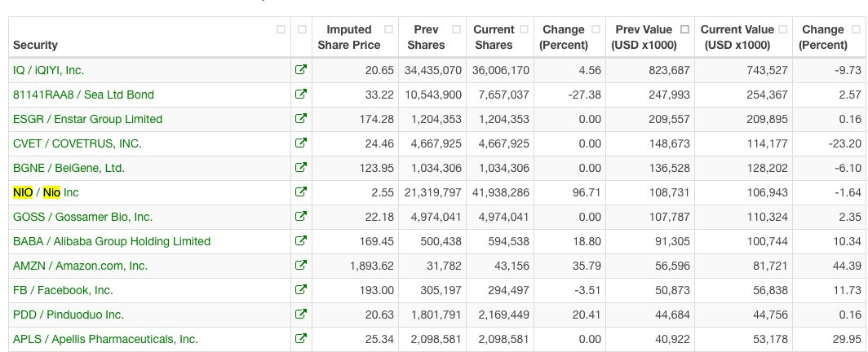The height and width of the screenshot is (352, 868).
Task: Follow the GOSS / Gossamer Bio, Inc. link
Action: pyautogui.click(x=82, y=217)
